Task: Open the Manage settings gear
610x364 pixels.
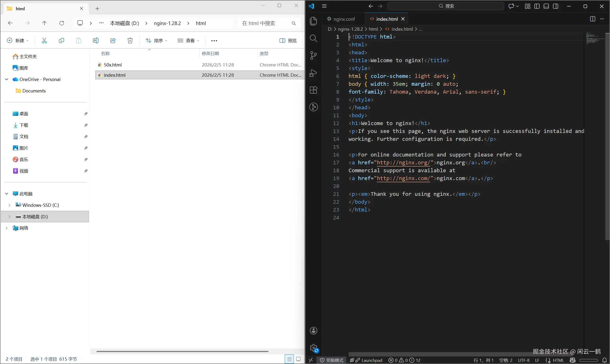Action: (x=314, y=348)
